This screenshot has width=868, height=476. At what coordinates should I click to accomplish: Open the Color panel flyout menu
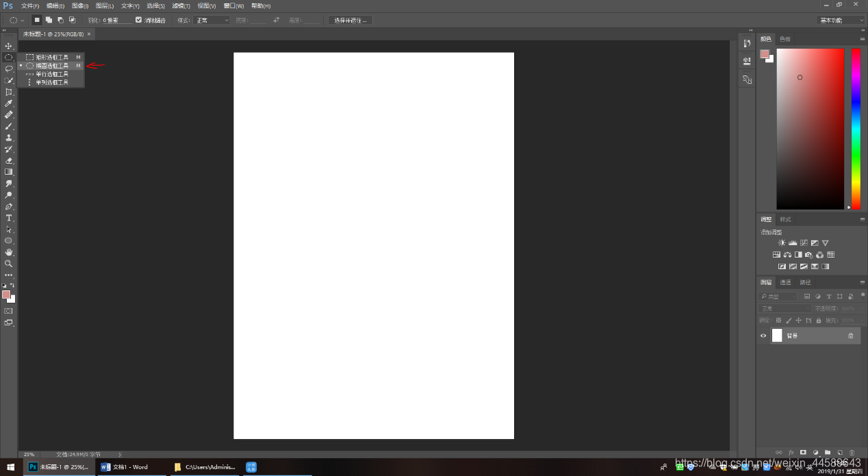[863, 39]
